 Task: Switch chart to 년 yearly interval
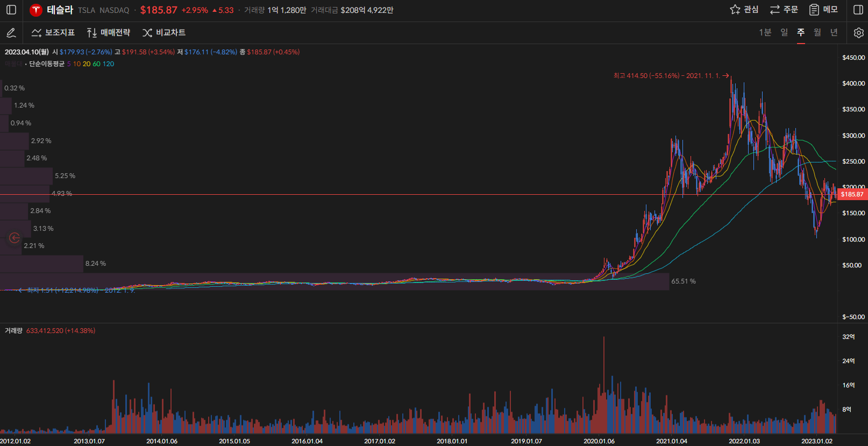[x=834, y=32]
